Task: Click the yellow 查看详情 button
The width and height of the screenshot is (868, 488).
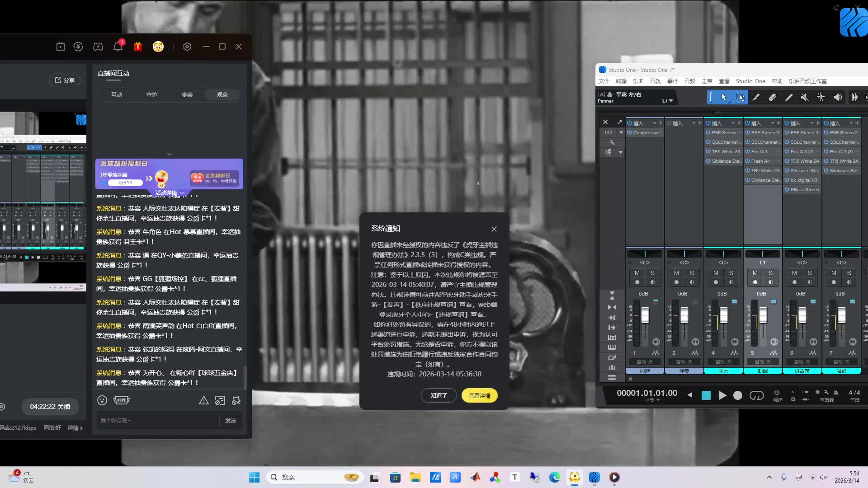Action: [479, 395]
